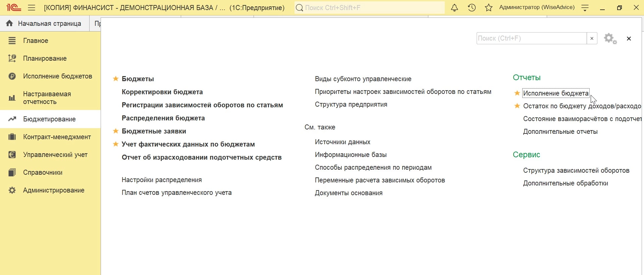The width and height of the screenshot is (644, 275).
Task: Open Настраиваемая отчетность section
Action: (x=50, y=98)
